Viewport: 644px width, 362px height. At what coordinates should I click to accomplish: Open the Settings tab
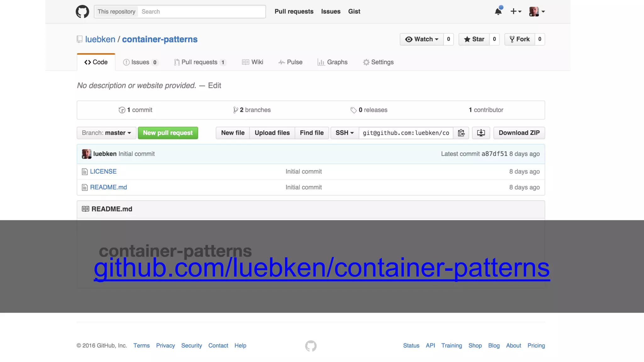378,62
